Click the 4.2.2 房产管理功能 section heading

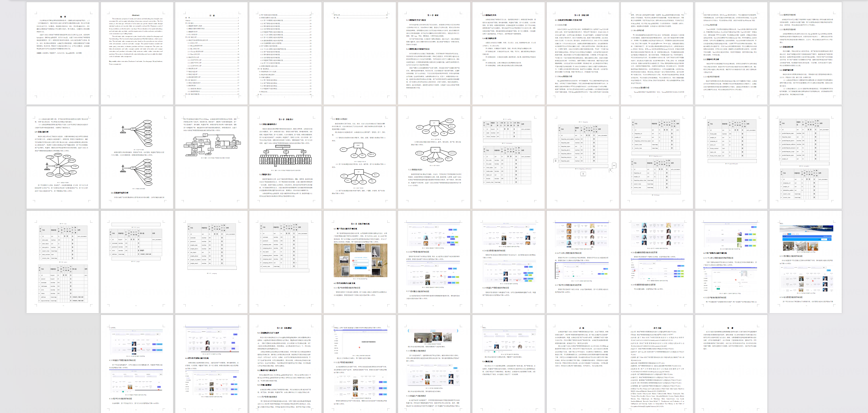coord(418,252)
